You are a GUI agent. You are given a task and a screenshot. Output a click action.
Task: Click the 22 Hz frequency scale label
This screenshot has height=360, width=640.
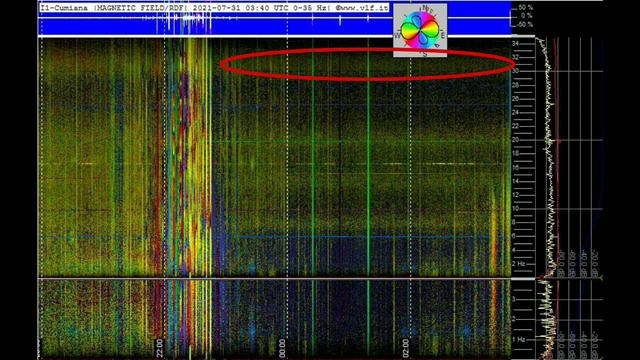tap(515, 126)
